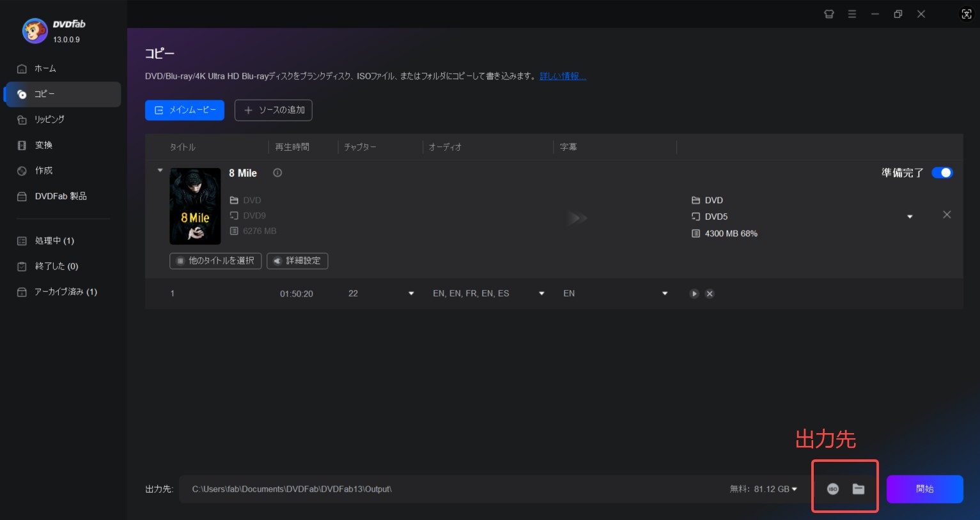Click the output path field
The width and height of the screenshot is (980, 520).
coord(447,489)
